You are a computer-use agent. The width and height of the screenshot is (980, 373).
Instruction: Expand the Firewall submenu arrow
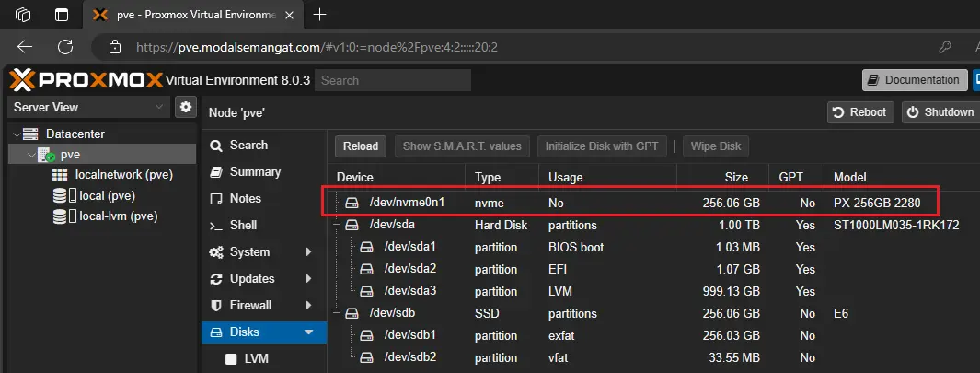(308, 306)
